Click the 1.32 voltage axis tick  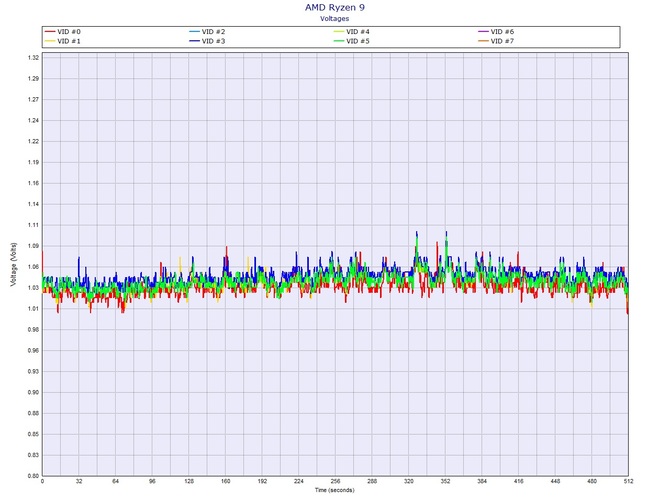[x=32, y=58]
